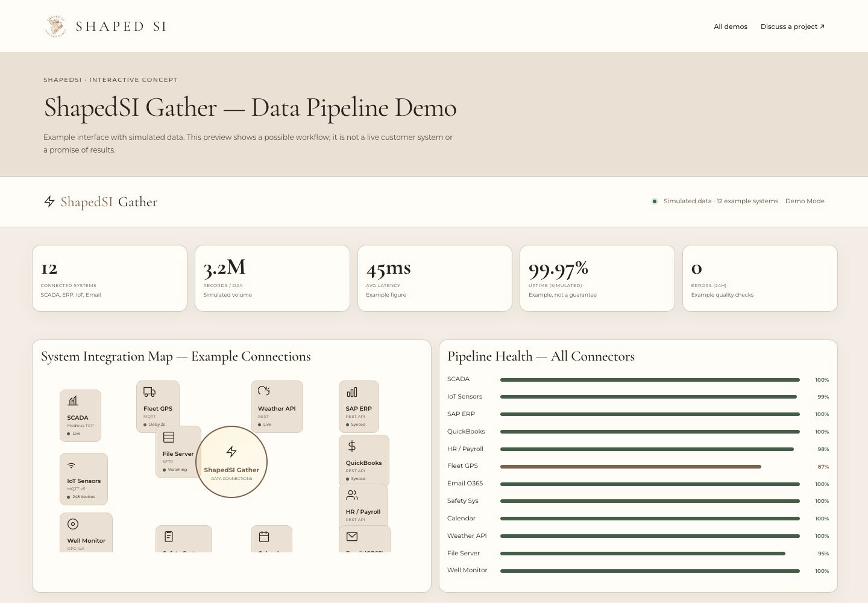
Task: Click the 'IoT Sensors' pipeline health label
Action: (465, 397)
